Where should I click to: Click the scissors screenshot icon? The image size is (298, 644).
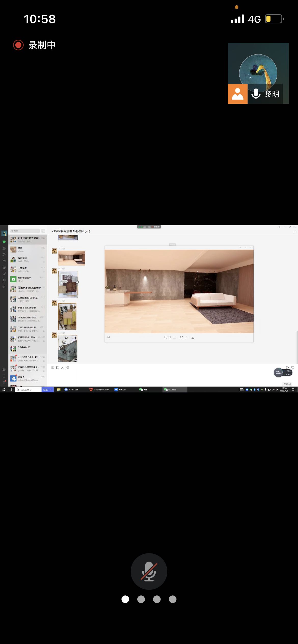tap(63, 368)
